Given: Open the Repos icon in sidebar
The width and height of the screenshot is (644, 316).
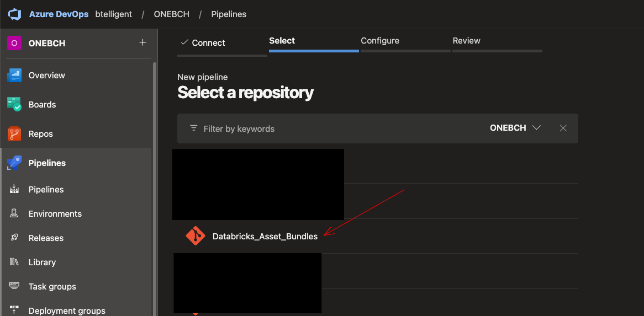Looking at the screenshot, I should click(14, 134).
